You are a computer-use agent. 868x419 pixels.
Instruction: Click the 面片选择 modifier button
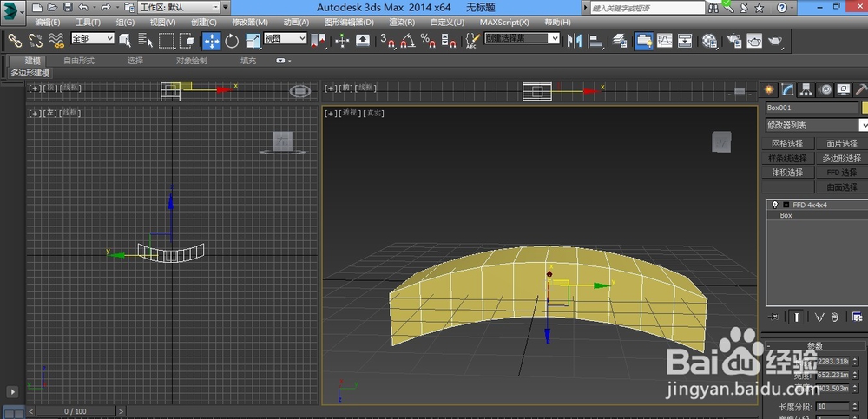(841, 143)
